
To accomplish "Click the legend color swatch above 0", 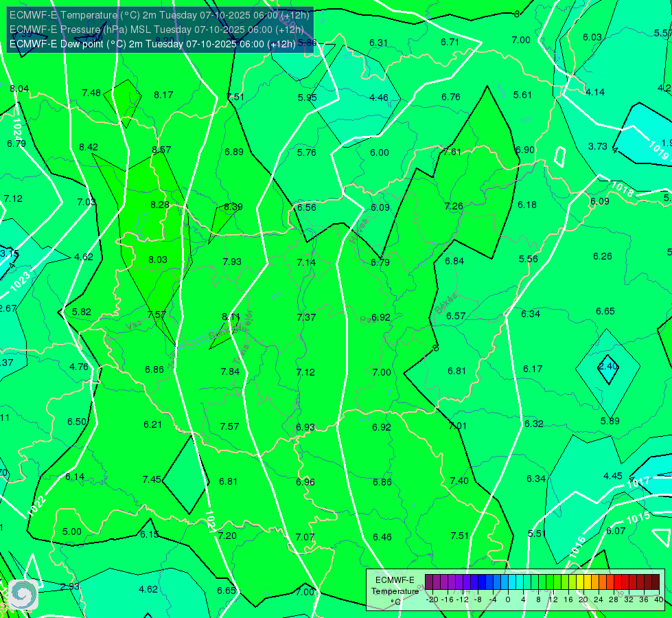I will pos(508,582).
